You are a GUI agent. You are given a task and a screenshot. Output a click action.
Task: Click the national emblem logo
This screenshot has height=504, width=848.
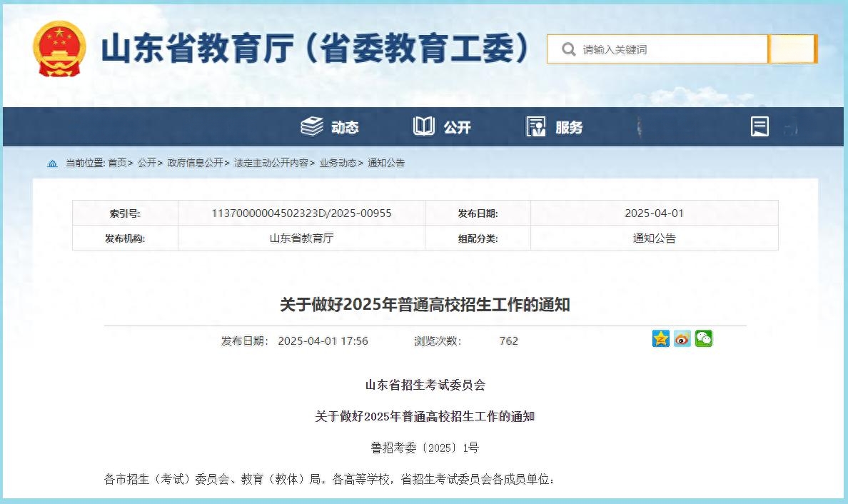pyautogui.click(x=59, y=49)
